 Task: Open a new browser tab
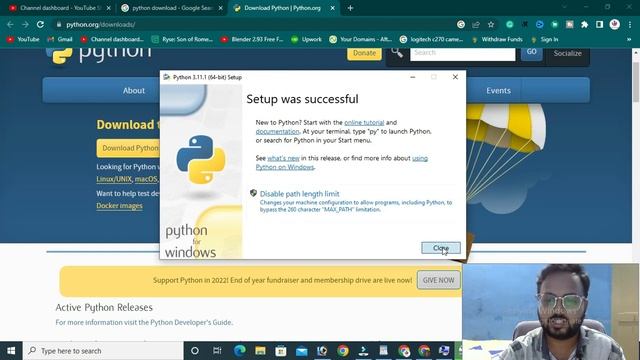(350, 8)
